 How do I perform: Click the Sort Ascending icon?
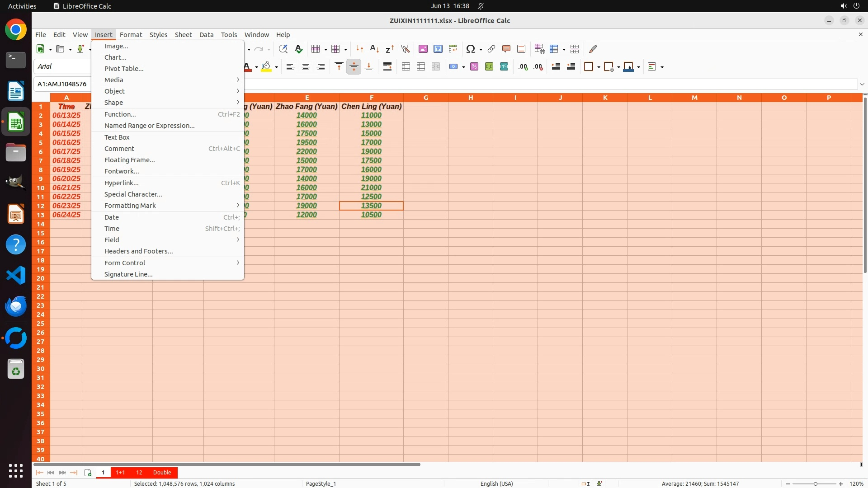[374, 49]
